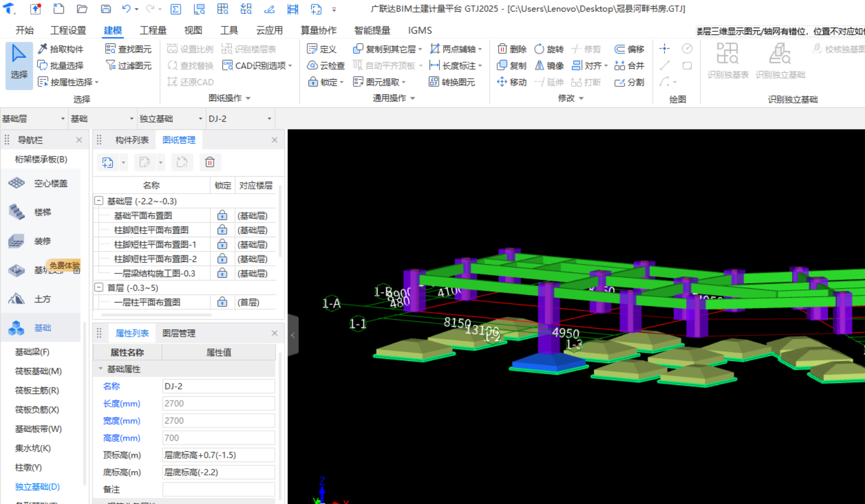Click the 删除 delete tool

[x=512, y=49]
